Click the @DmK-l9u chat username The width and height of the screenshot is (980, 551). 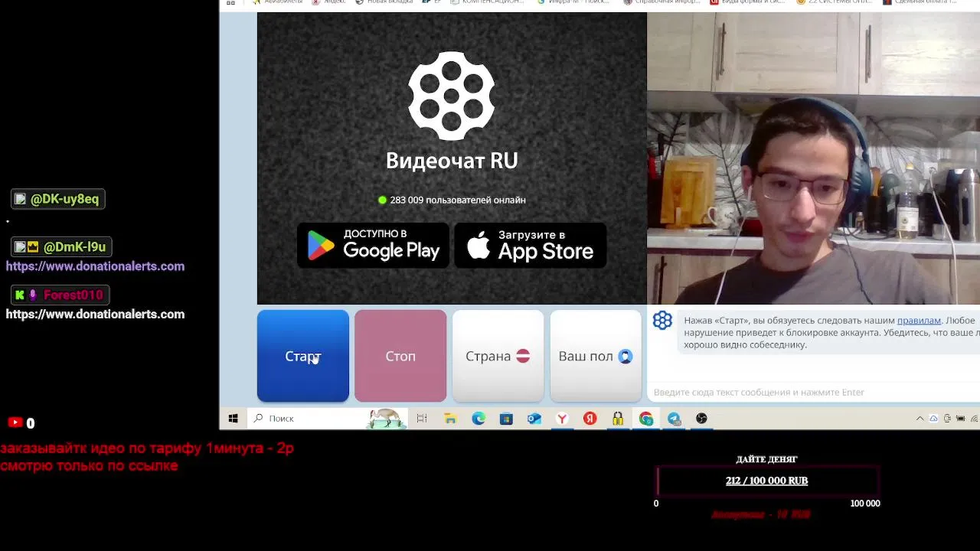point(74,247)
